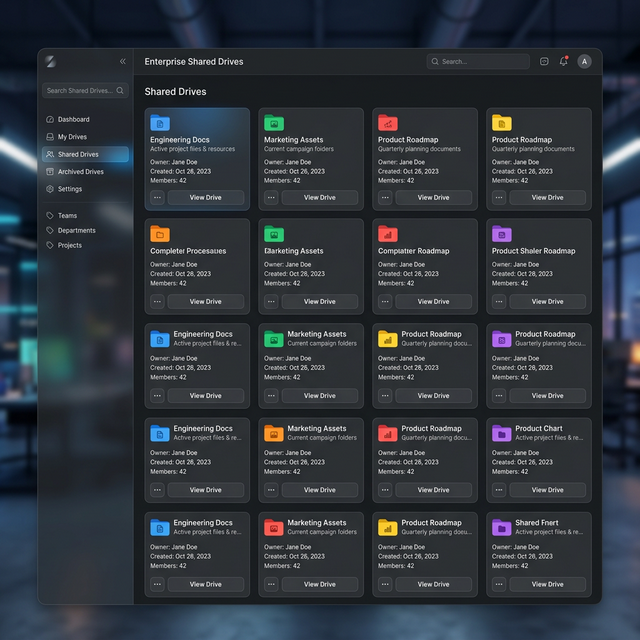Screen dimensions: 640x640
Task: View Drive on purple-folder Product Roadmap card
Action: pyautogui.click(x=547, y=396)
